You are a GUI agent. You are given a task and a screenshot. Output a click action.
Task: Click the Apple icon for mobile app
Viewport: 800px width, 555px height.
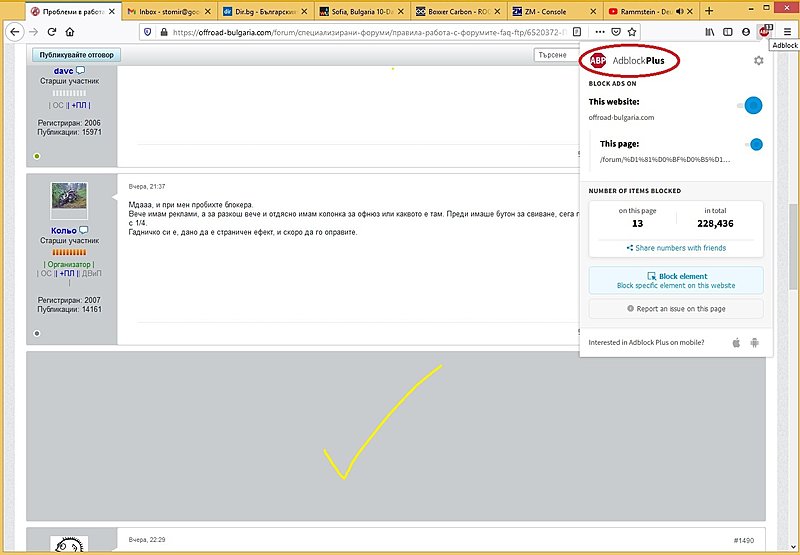pos(737,343)
